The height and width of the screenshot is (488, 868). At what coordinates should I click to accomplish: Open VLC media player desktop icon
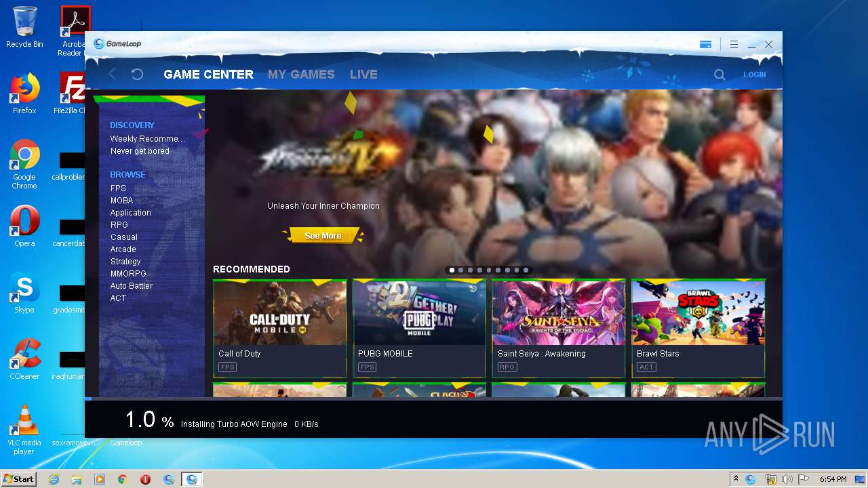[x=24, y=430]
